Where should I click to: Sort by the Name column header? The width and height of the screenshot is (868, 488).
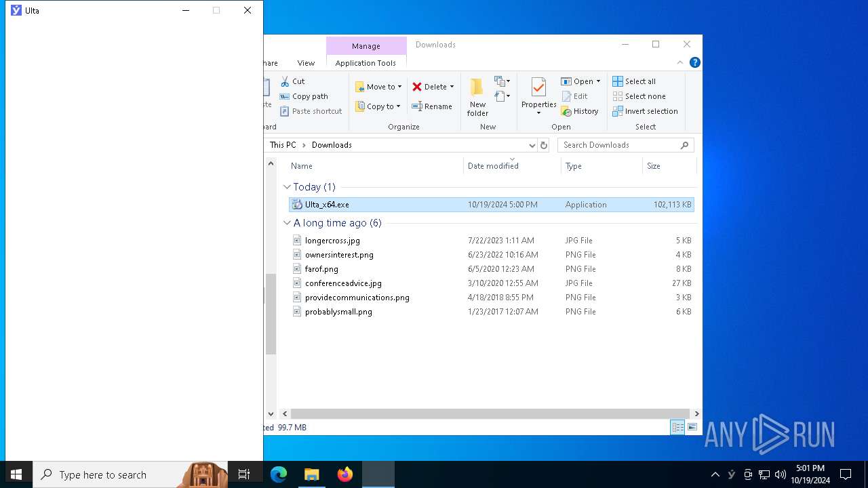302,166
